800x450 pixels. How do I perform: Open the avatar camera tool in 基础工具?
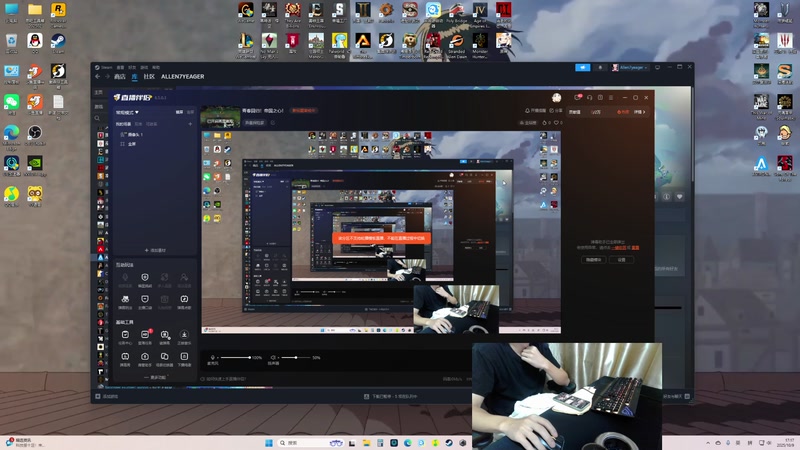tap(165, 335)
